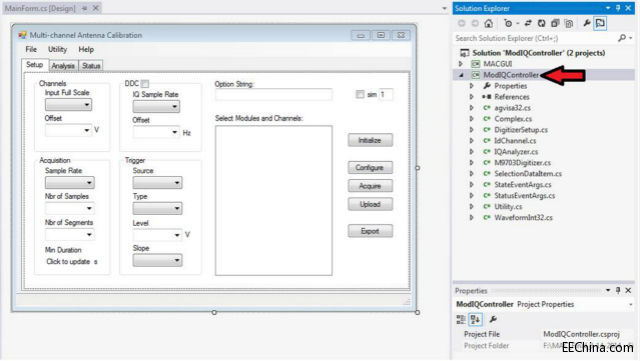Open Properties via the Solution Explorer wrench icon
640x361 pixels.
[x=587, y=23]
